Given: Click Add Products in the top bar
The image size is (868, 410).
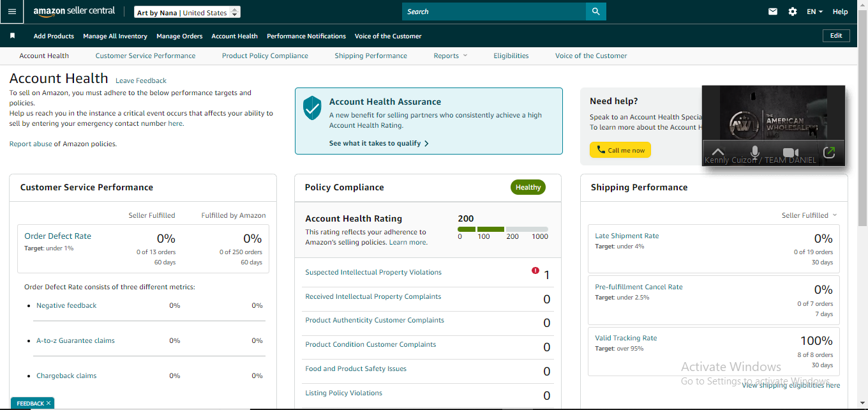Looking at the screenshot, I should pos(54,36).
